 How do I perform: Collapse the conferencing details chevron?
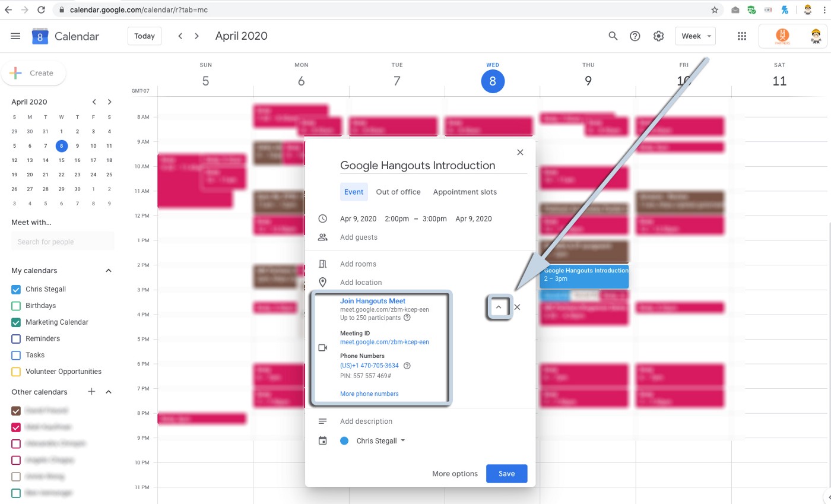(x=499, y=308)
